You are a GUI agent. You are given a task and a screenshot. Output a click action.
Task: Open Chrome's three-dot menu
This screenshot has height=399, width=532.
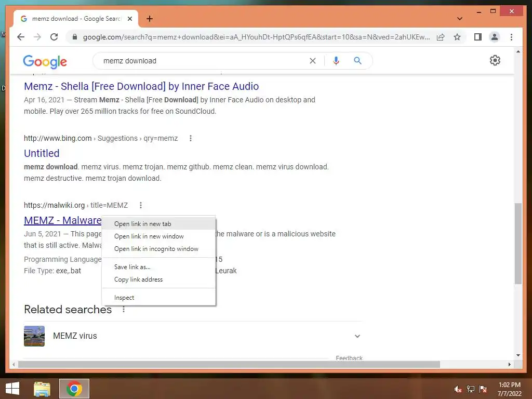click(511, 37)
